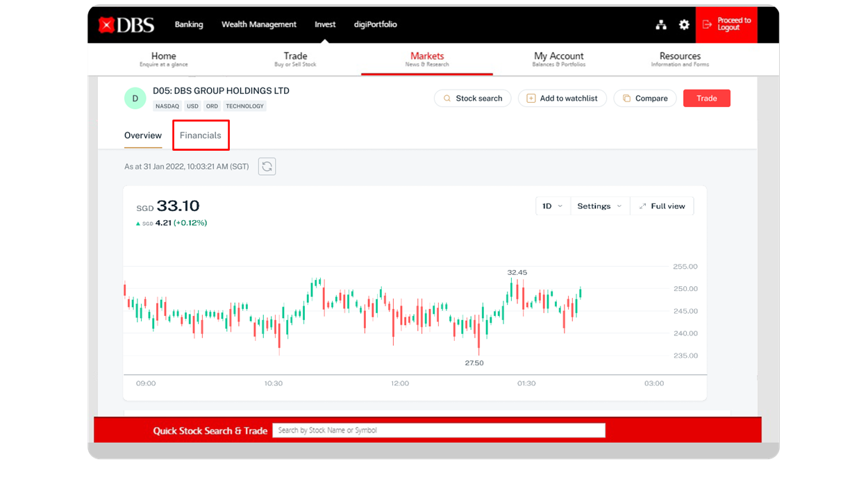The width and height of the screenshot is (868, 500).
Task: Switch to the Overview tab
Action: [143, 135]
